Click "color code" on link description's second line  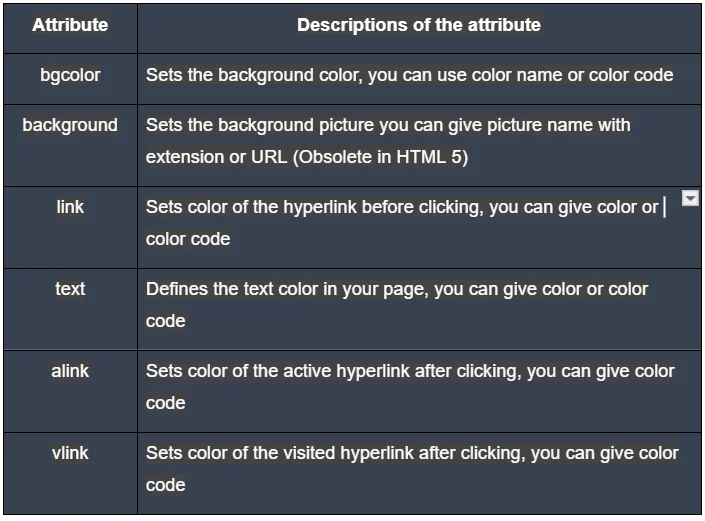(188, 239)
